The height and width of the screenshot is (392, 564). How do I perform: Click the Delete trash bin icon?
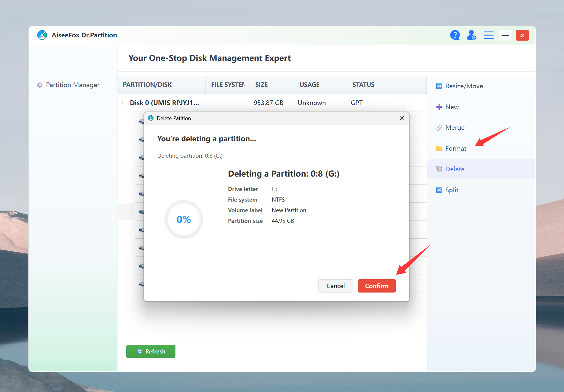(x=439, y=169)
